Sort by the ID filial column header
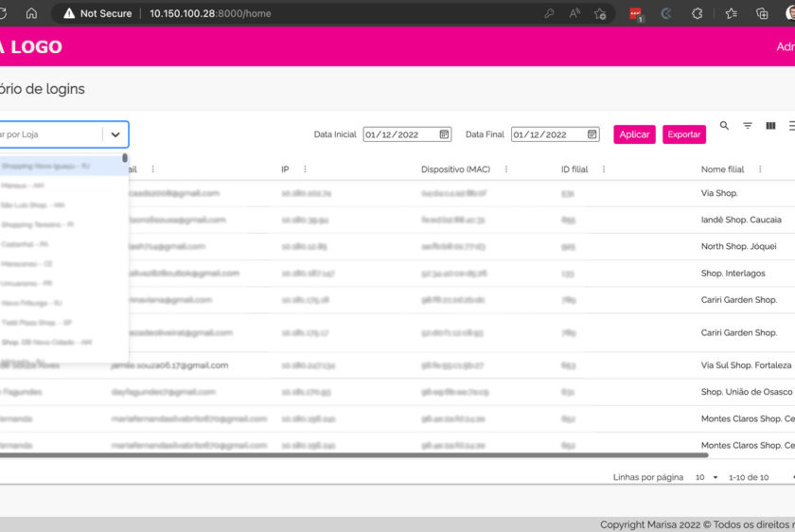The width and height of the screenshot is (795, 532). (x=574, y=169)
